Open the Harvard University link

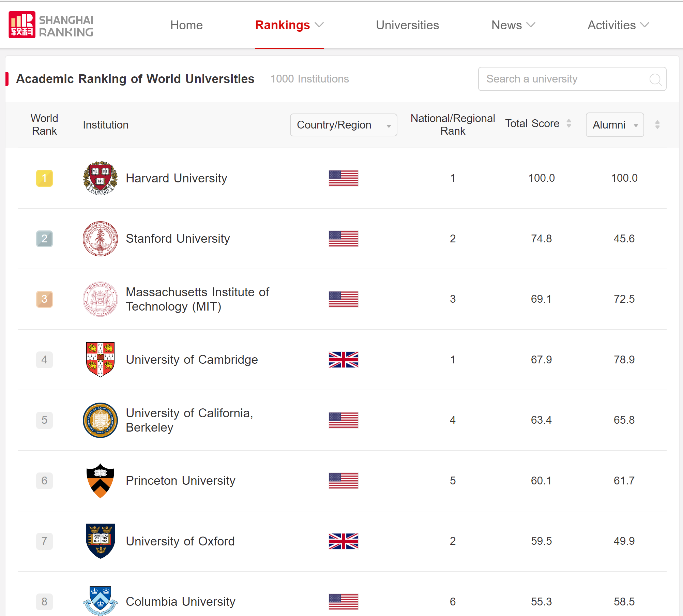[176, 178]
